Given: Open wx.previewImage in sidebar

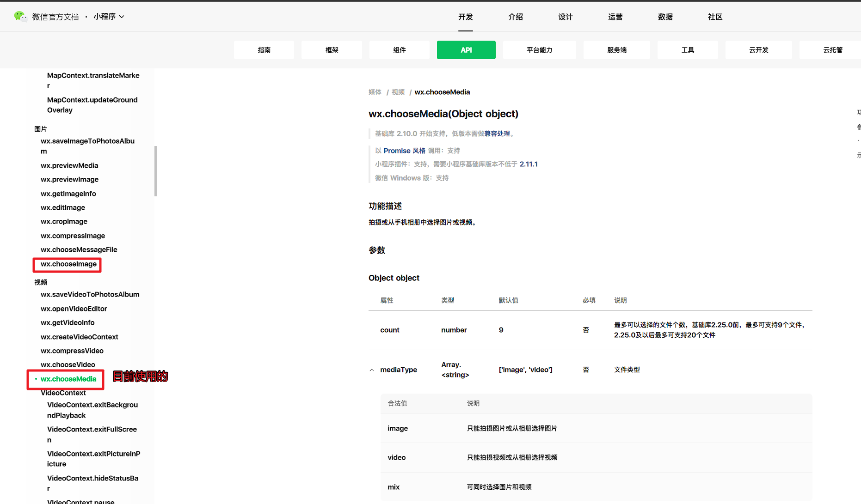Looking at the screenshot, I should (69, 179).
